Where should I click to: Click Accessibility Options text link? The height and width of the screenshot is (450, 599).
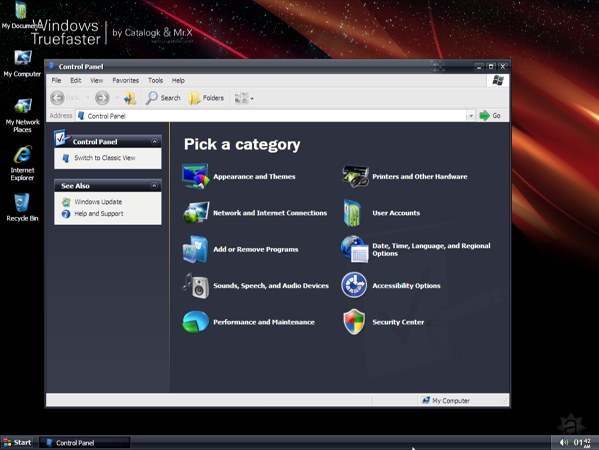point(406,286)
